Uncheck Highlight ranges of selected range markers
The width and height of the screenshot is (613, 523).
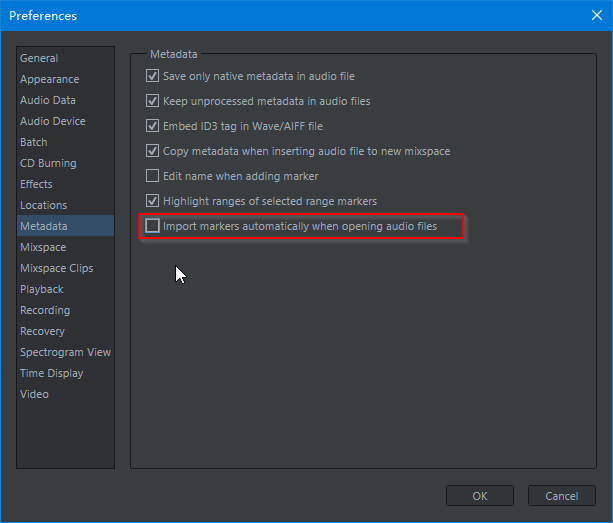click(x=153, y=201)
